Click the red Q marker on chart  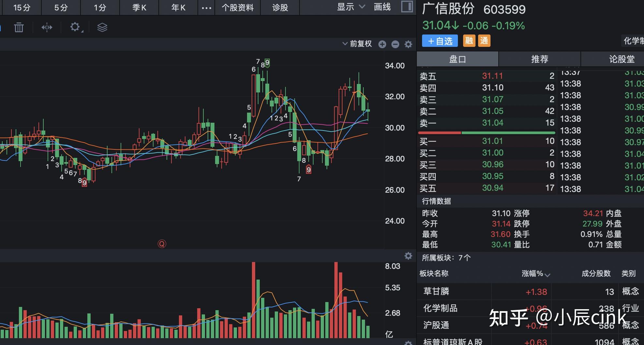point(162,244)
